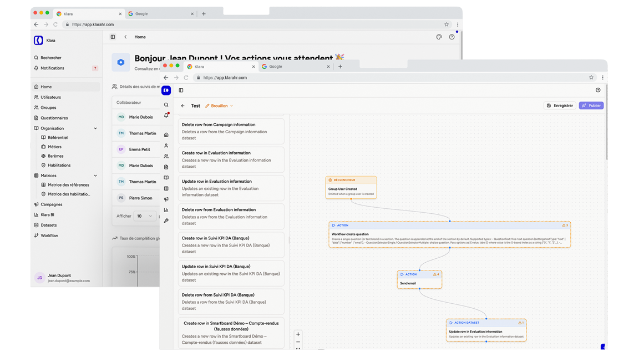Warning badge on Send email action node
This screenshot has width=644, height=356.
(x=436, y=274)
